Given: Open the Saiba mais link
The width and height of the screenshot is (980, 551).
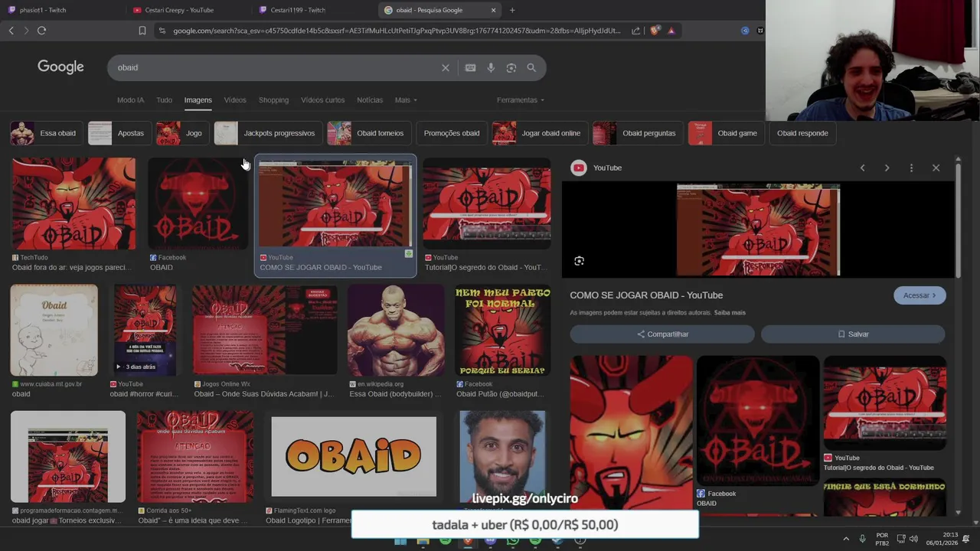Looking at the screenshot, I should tap(730, 313).
